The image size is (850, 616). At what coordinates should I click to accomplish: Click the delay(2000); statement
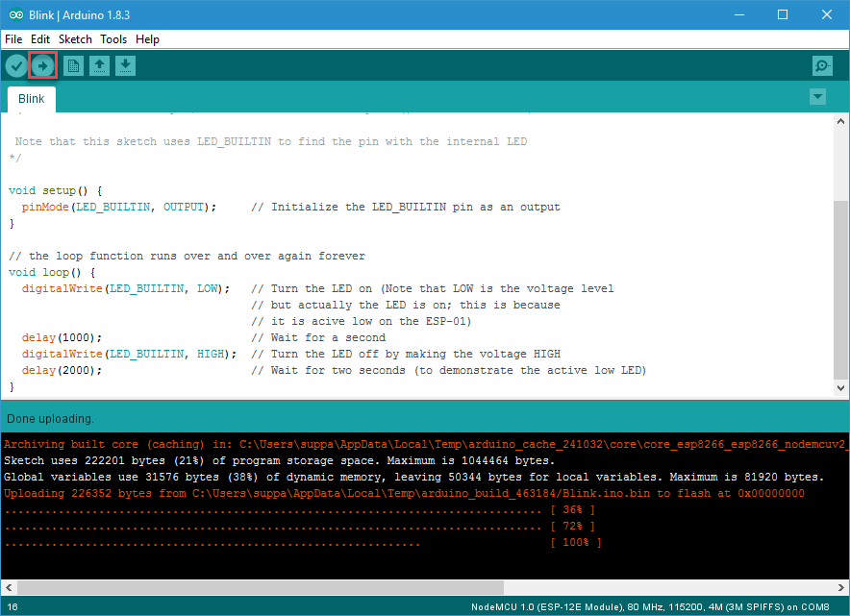[62, 370]
